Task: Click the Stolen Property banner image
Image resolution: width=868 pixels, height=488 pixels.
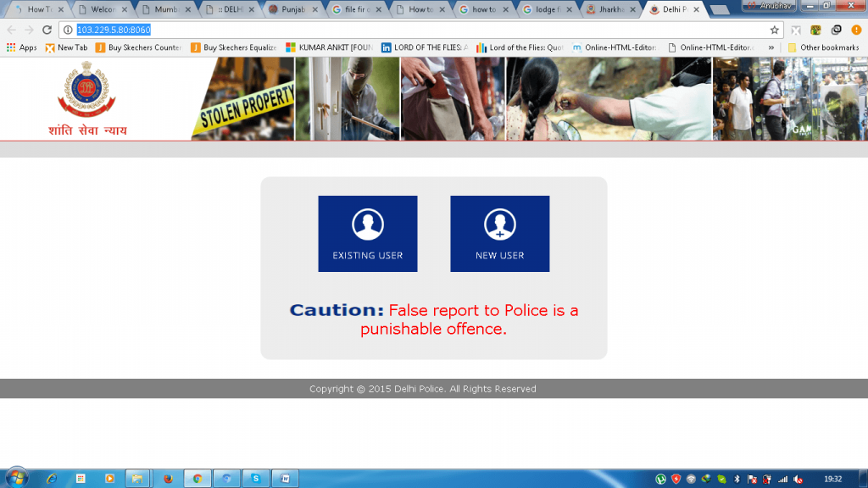Action: 244,106
